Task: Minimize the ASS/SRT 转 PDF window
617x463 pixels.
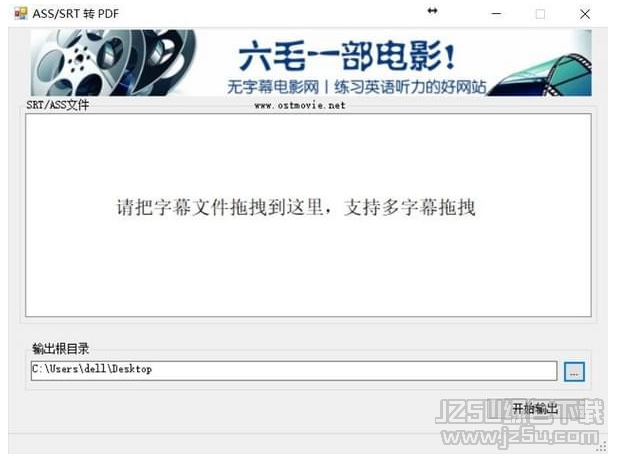Action: [497, 14]
